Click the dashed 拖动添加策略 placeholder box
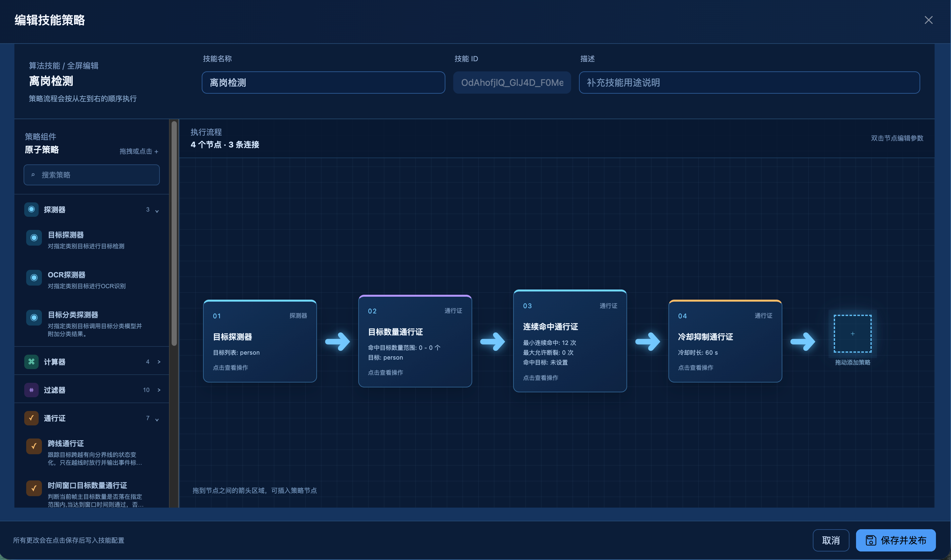The height and width of the screenshot is (560, 951). tap(852, 334)
